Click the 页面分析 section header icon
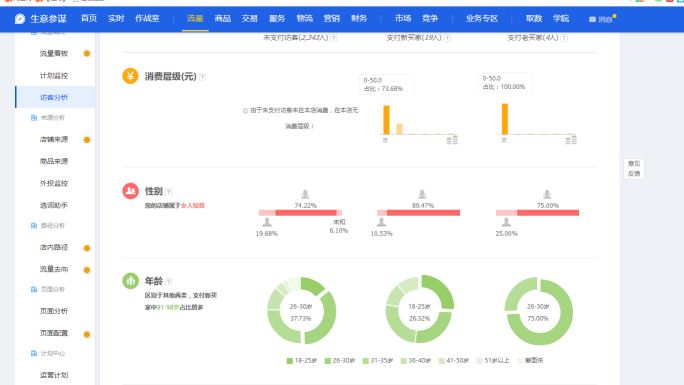This screenshot has height=385, width=684. point(34,290)
